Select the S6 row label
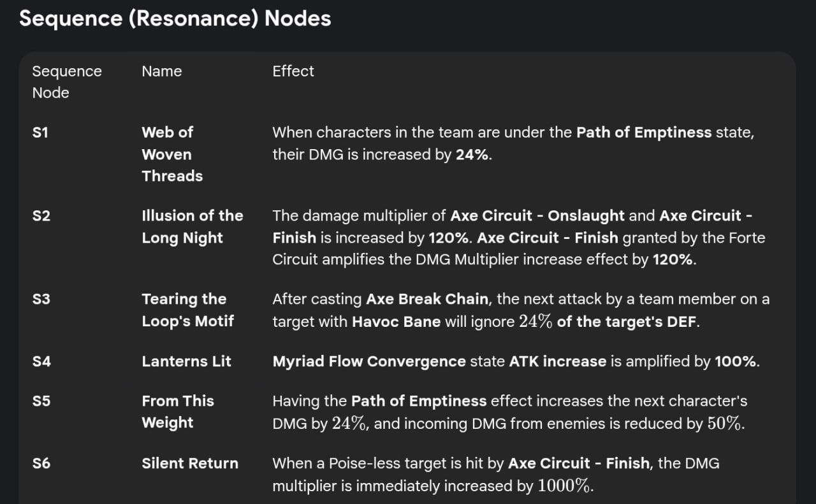Screen dimensions: 816x504 [41, 463]
